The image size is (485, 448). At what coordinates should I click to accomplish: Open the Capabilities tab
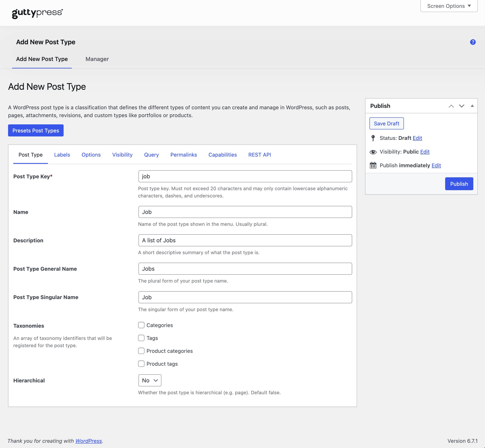click(223, 155)
